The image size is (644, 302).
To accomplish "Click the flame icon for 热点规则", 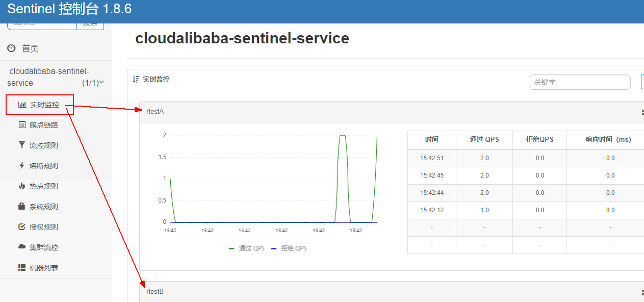I will click(22, 186).
